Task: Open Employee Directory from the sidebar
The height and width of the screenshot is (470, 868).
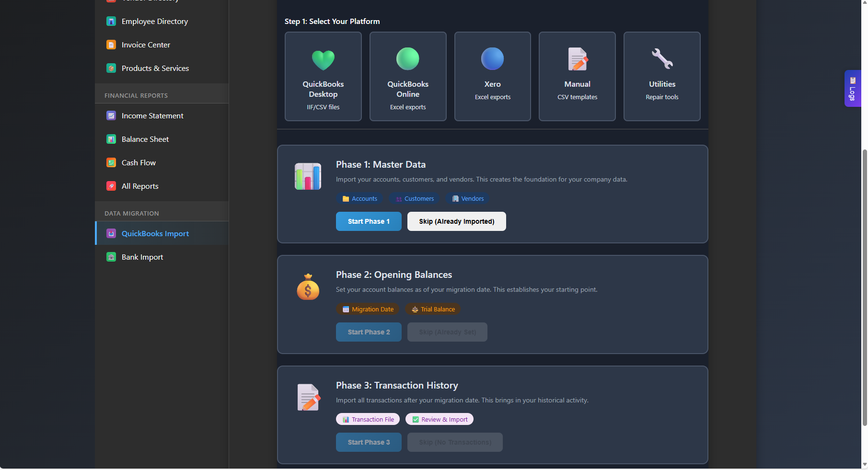Action: click(x=162, y=21)
